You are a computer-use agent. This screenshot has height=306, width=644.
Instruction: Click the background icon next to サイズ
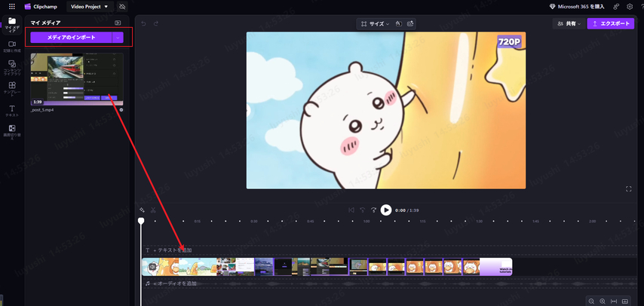coord(398,24)
